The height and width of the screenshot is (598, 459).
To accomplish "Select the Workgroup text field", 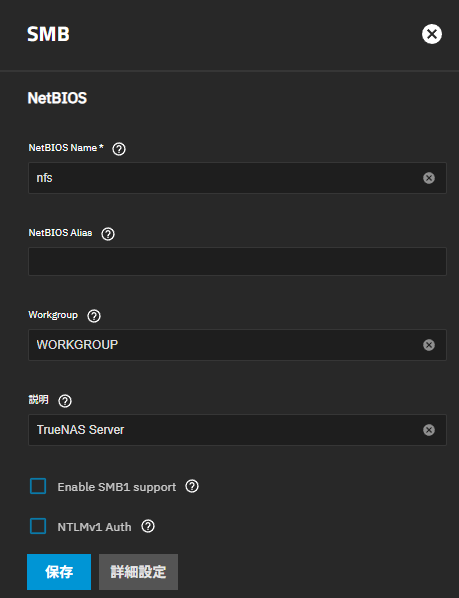I will pyautogui.click(x=237, y=345).
